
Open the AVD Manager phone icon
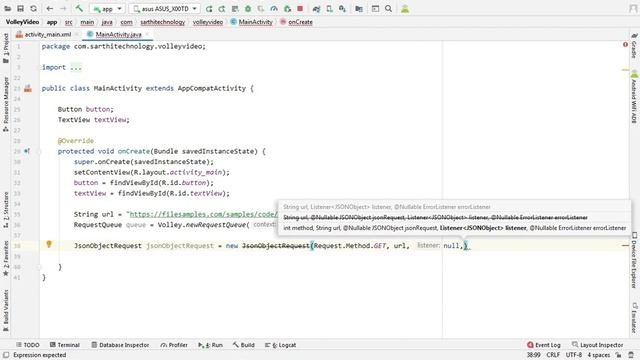pos(329,9)
